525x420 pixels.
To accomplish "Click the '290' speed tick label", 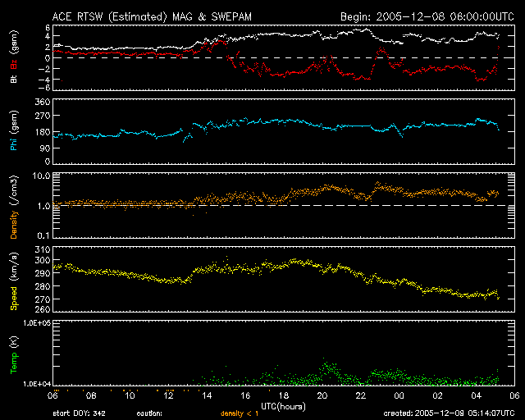I will pyautogui.click(x=43, y=273).
